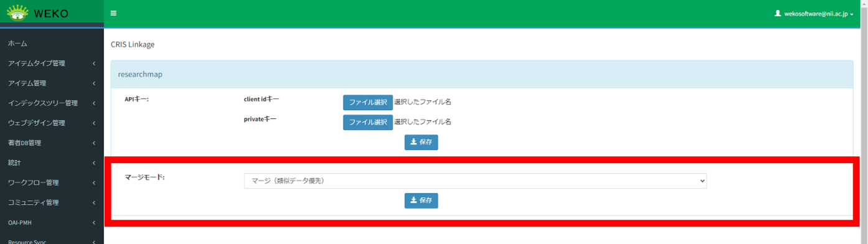Toggle the hamburger sidebar menu

click(113, 13)
